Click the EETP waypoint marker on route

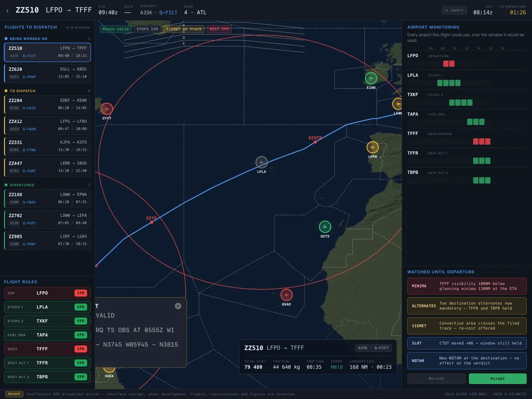pos(151,222)
